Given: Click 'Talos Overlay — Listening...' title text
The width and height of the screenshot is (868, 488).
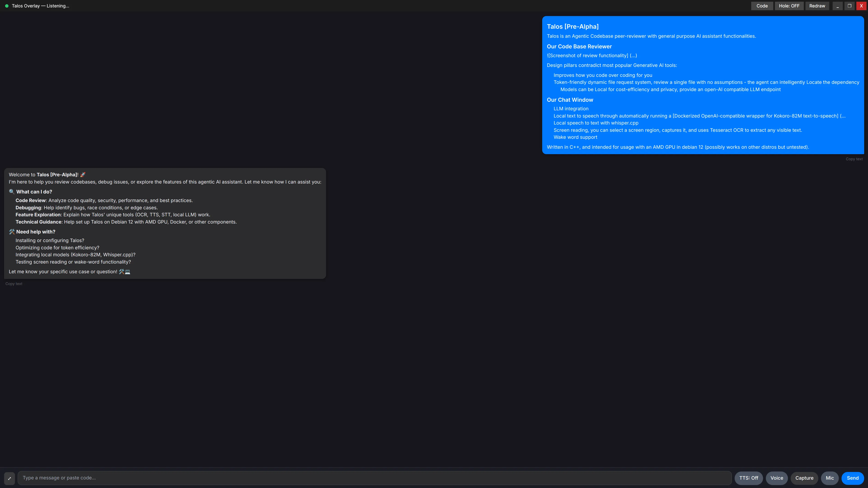Looking at the screenshot, I should click(x=40, y=6).
